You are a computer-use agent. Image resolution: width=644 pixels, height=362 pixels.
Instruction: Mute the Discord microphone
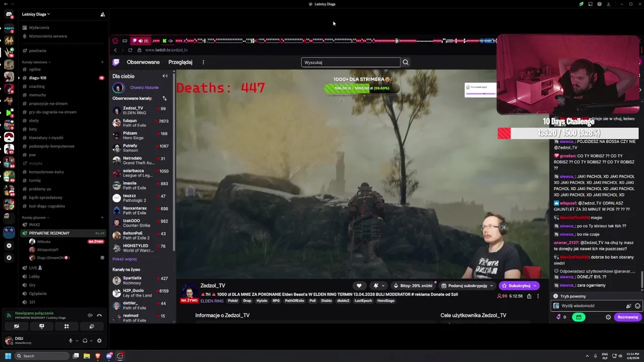click(70, 341)
